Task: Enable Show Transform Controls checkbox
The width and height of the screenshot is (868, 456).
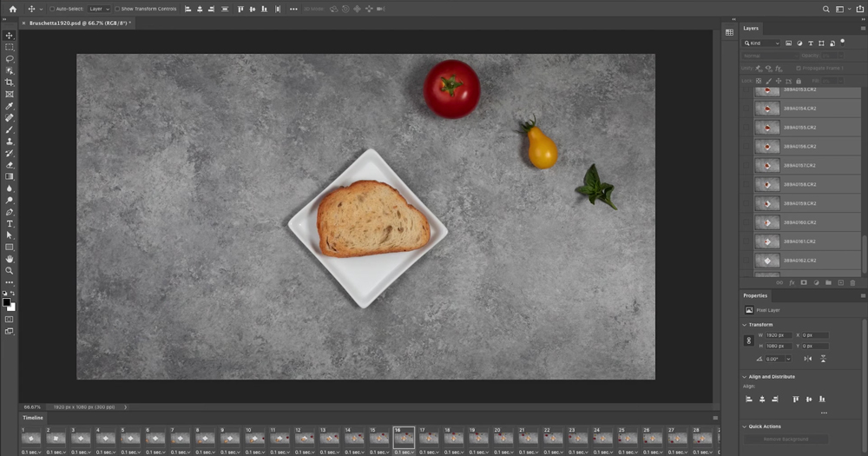Action: point(117,9)
